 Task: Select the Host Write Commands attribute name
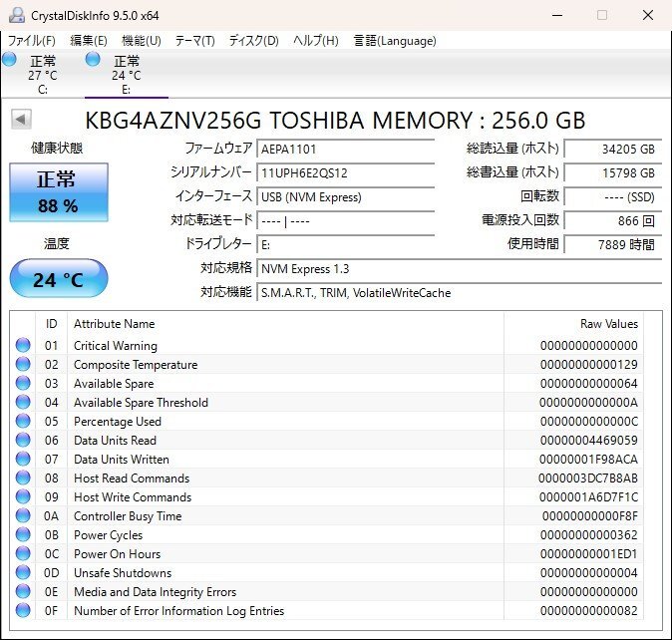click(x=133, y=497)
